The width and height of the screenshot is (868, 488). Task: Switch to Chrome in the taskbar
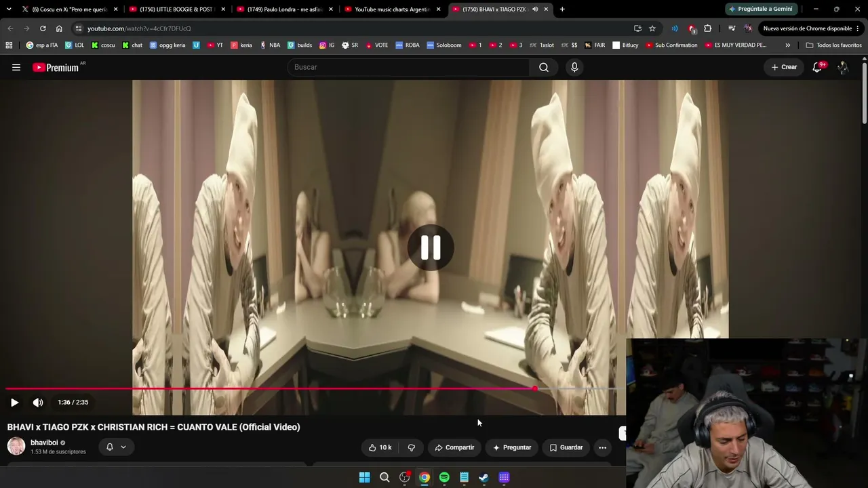coord(425,477)
